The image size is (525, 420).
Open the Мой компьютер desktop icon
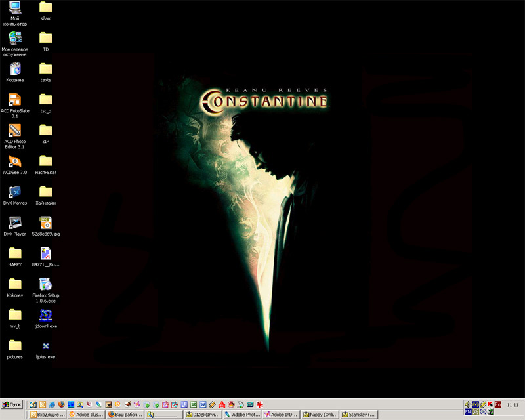(14, 13)
